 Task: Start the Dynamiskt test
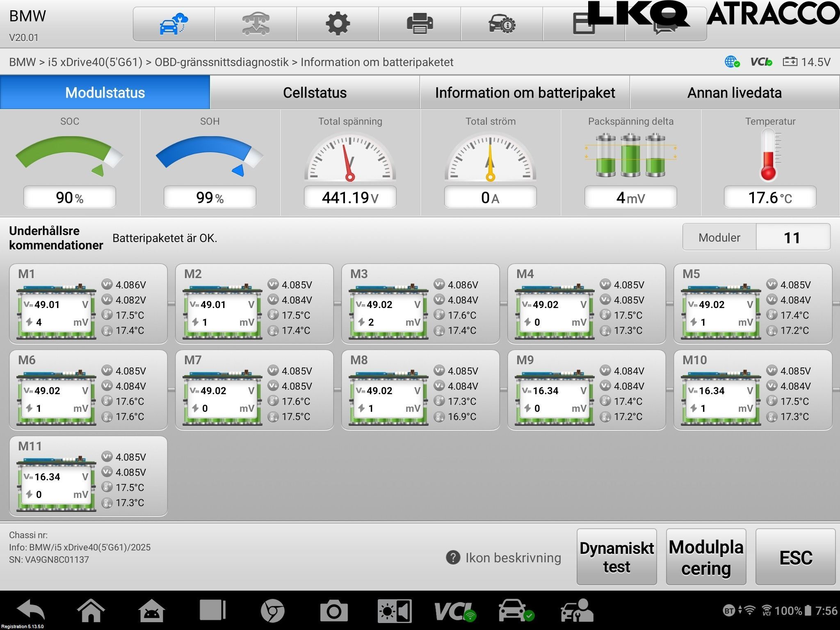point(616,557)
